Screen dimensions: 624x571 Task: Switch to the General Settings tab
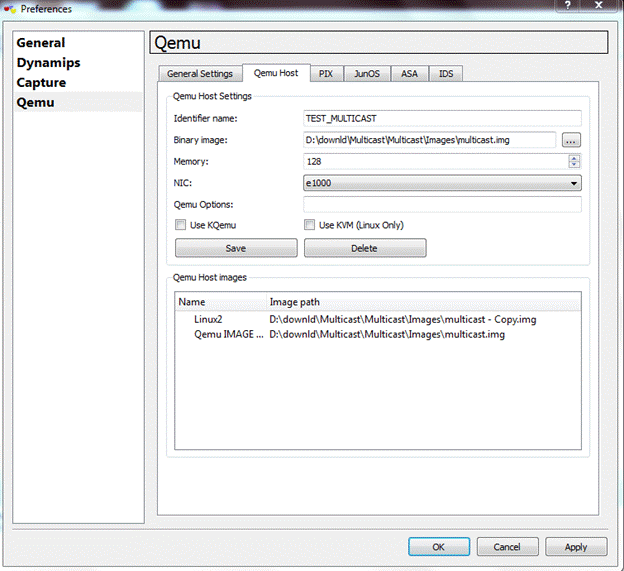coord(200,74)
